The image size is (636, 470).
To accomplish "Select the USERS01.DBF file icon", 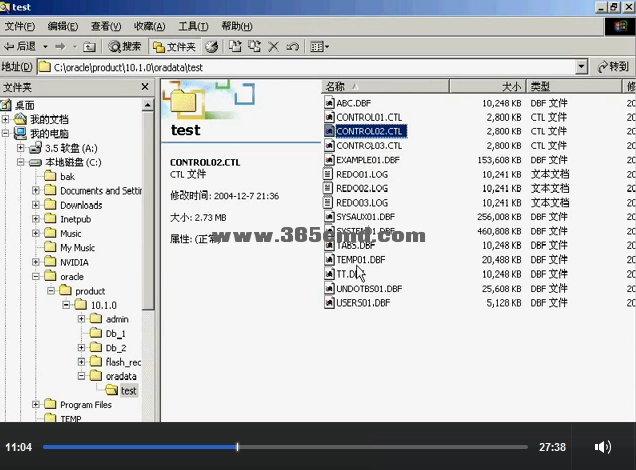I will pyautogui.click(x=329, y=303).
